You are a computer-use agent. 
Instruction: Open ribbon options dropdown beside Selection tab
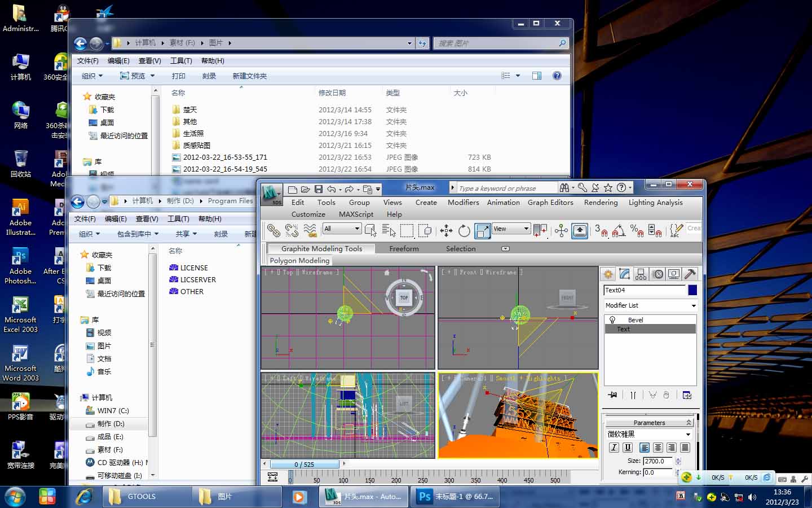[x=505, y=248]
